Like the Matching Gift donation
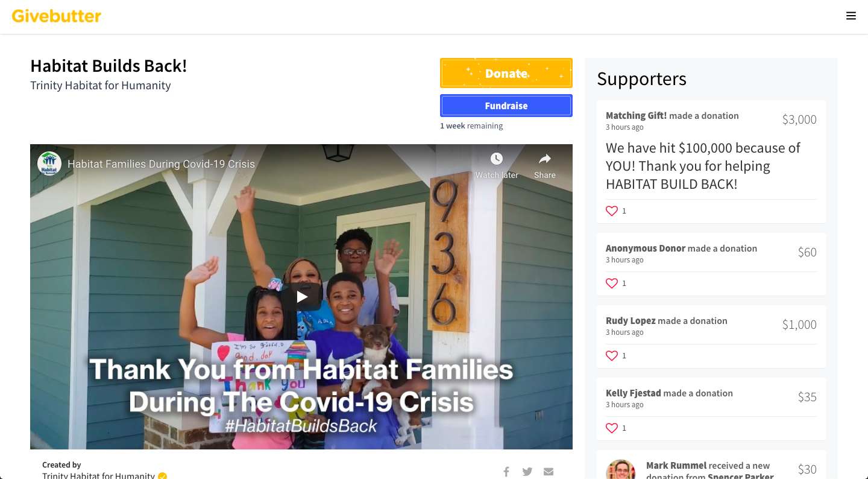This screenshot has height=479, width=868. click(612, 211)
